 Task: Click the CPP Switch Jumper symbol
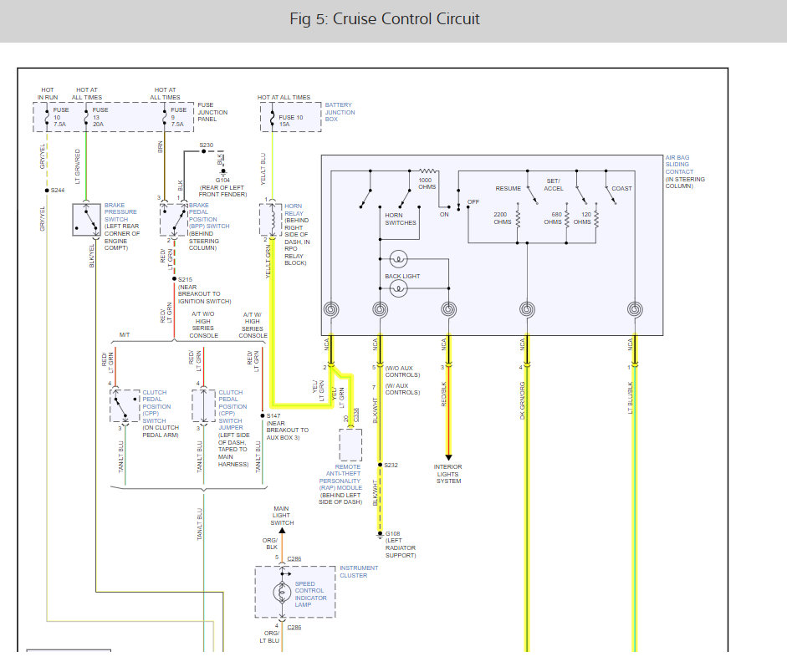click(x=203, y=405)
